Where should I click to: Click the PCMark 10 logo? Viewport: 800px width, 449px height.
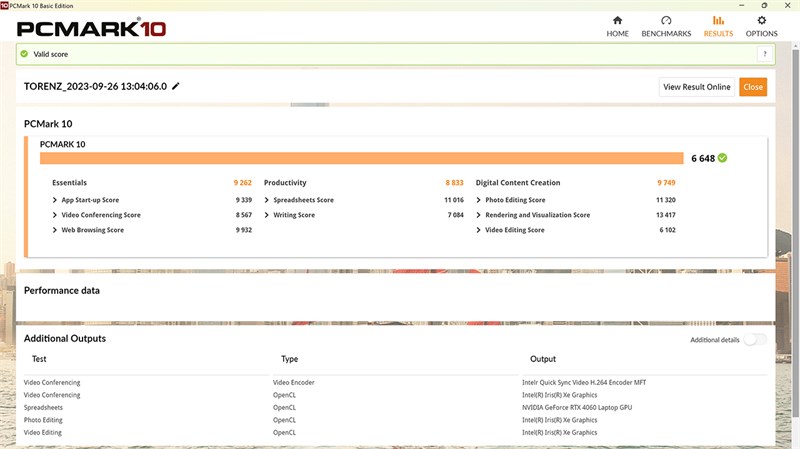point(91,29)
